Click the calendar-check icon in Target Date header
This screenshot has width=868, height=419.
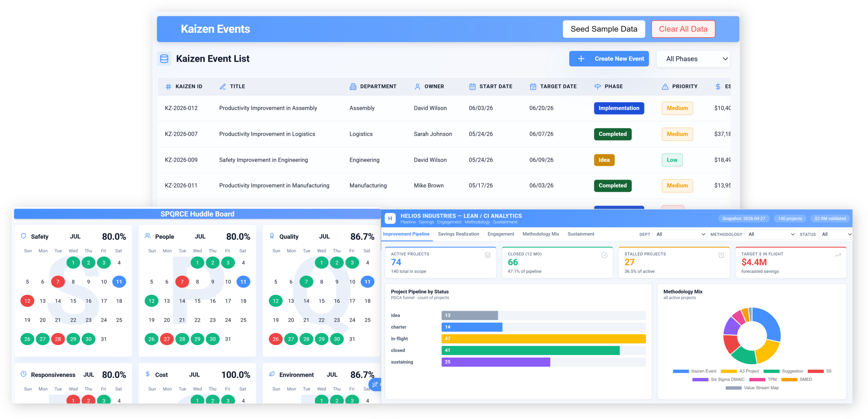click(x=533, y=86)
